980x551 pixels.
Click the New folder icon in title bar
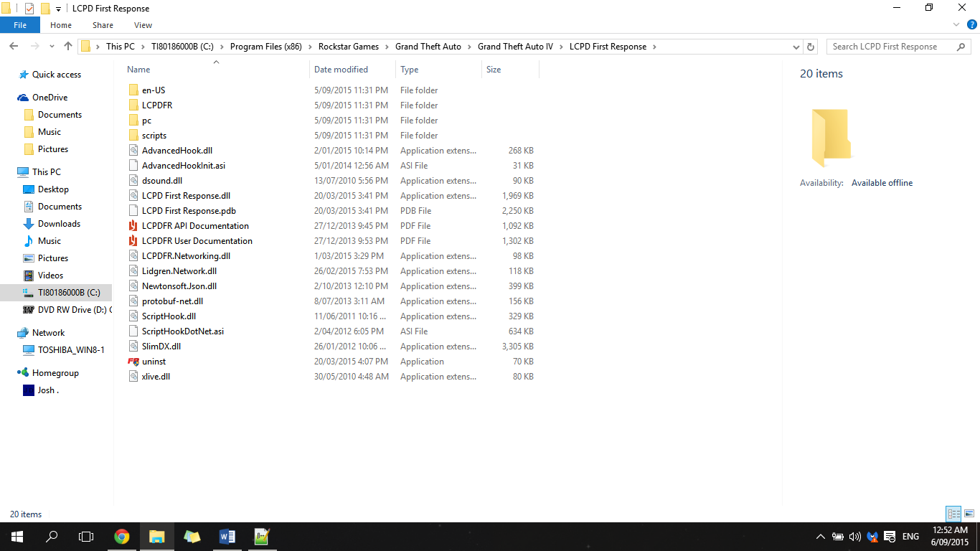pyautogui.click(x=45, y=8)
